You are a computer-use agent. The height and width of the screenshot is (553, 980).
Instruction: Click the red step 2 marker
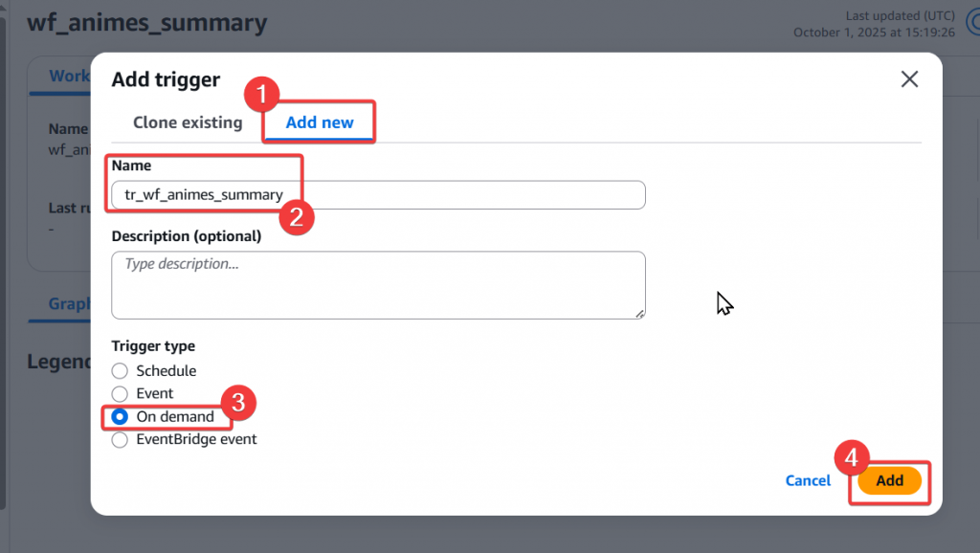(x=297, y=217)
